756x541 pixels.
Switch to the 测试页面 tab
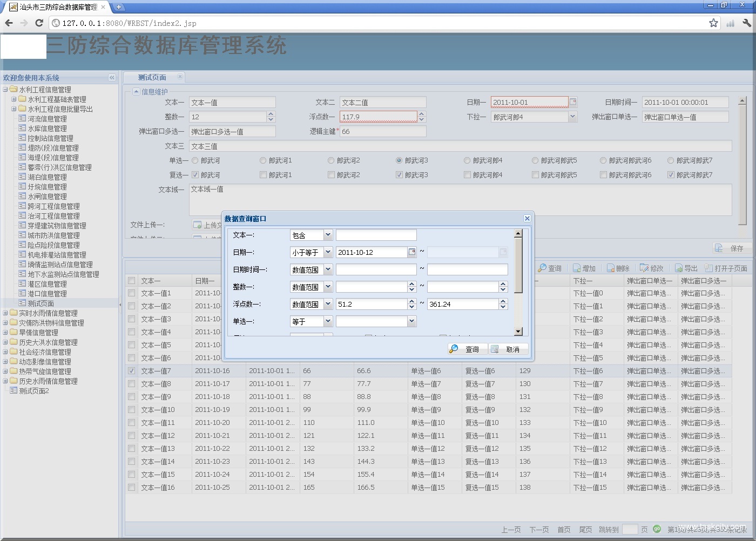pos(152,78)
